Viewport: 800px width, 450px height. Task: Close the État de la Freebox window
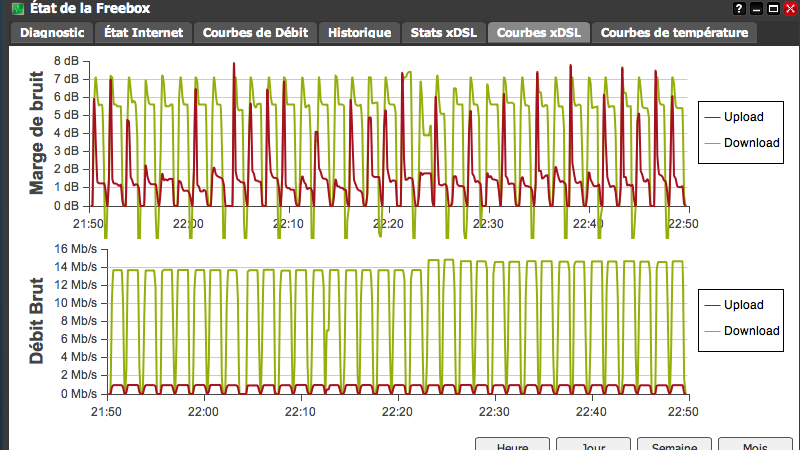click(791, 8)
